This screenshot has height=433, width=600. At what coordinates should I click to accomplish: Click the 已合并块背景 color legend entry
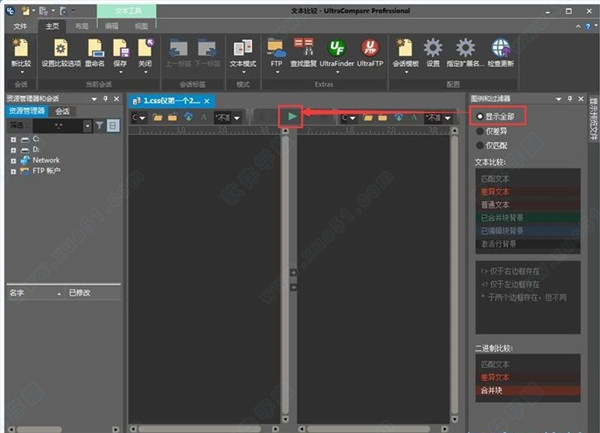[x=528, y=218]
